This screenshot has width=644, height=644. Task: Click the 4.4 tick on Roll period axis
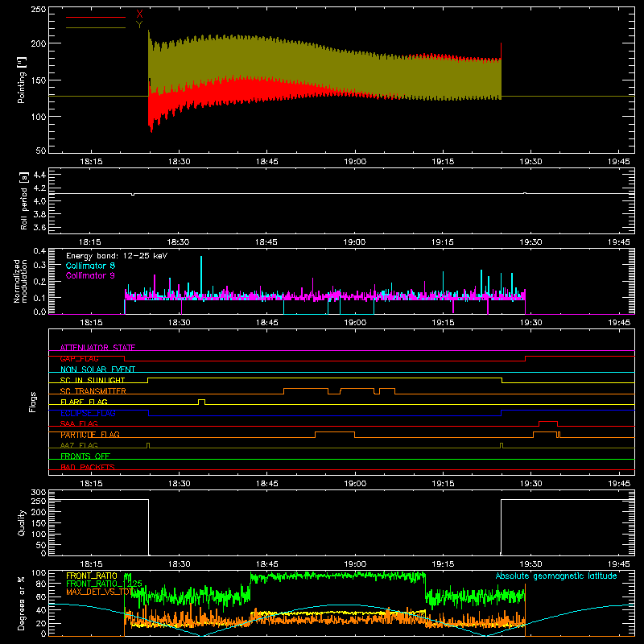coord(39,175)
